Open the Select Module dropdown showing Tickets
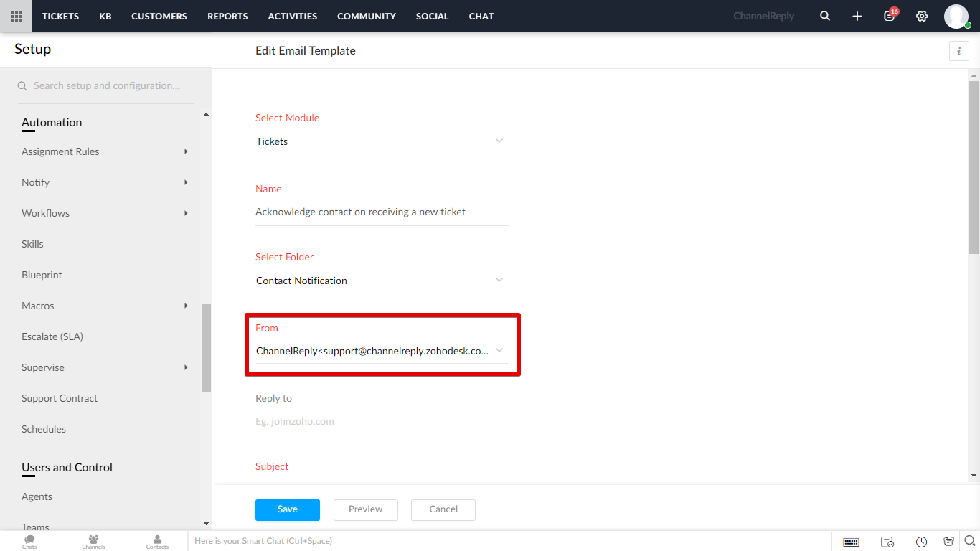Image resolution: width=980 pixels, height=551 pixels. (382, 141)
